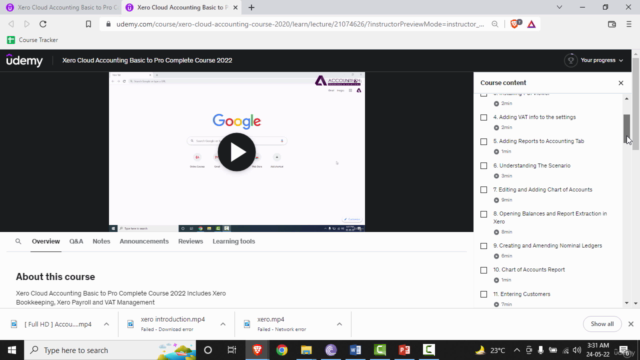Screen dimensions: 640x360
Task: Expand options for Full HD Accou mp4 download
Action: [106, 324]
